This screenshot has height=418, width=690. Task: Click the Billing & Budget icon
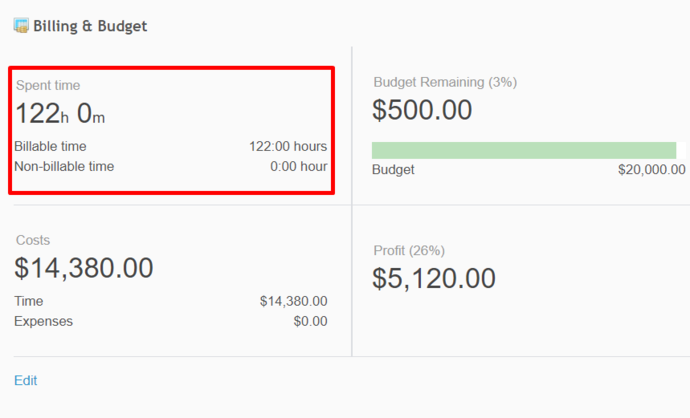coord(21,26)
